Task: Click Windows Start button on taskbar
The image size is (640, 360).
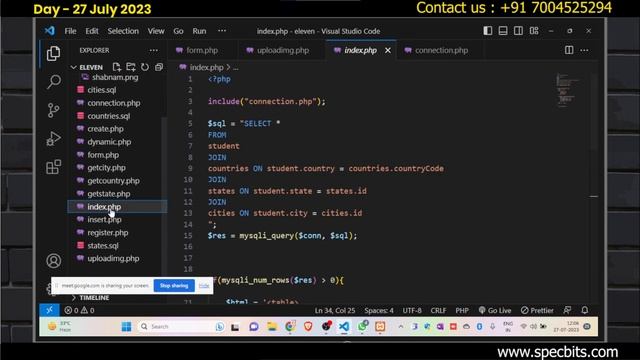Action: tap(127, 327)
